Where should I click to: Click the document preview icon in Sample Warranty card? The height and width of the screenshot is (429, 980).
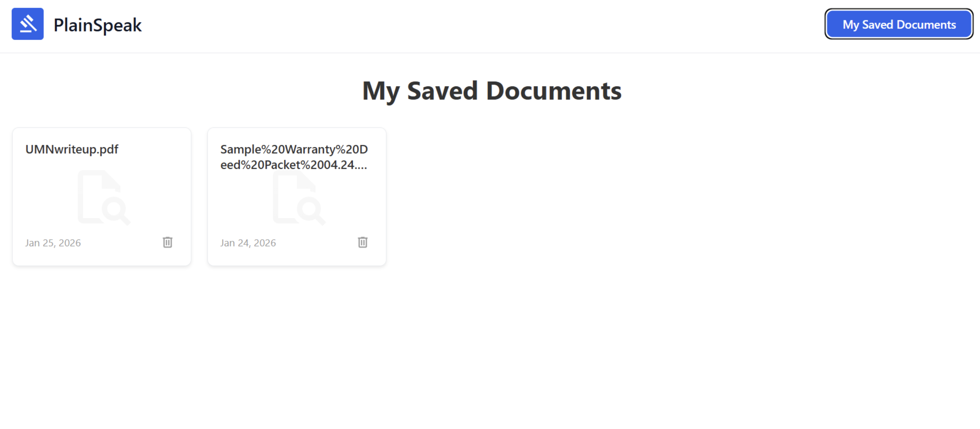[x=299, y=197]
